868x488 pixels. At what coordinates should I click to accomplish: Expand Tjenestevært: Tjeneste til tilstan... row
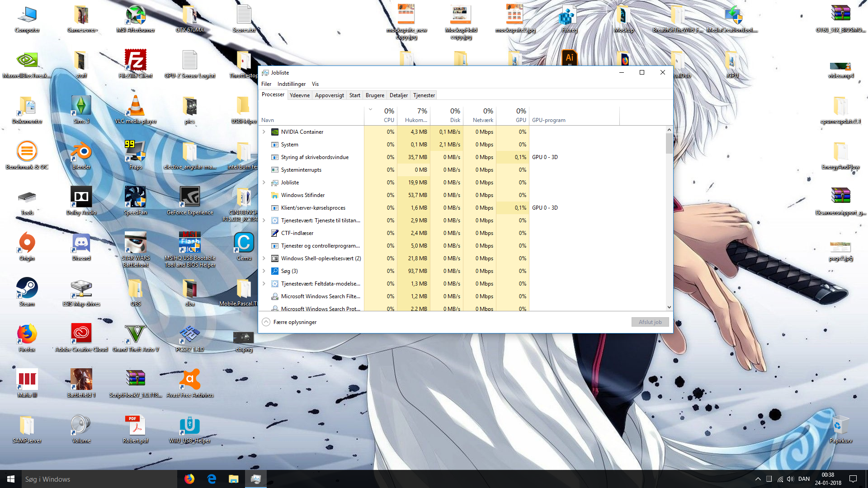(x=264, y=221)
